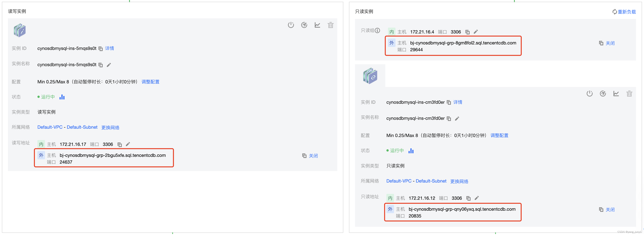Edit read-write instance name with pencil icon
This screenshot has width=644, height=235.
click(109, 65)
